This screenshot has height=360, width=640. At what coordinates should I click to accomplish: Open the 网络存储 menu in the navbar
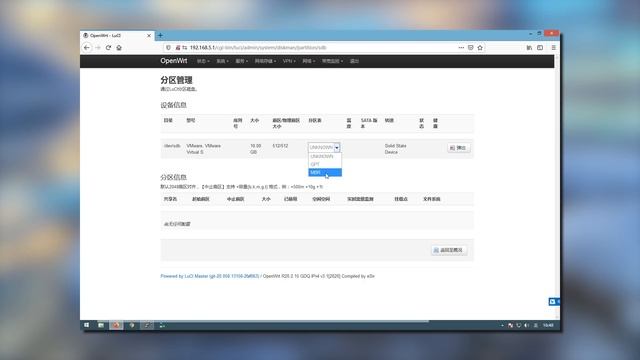265,61
